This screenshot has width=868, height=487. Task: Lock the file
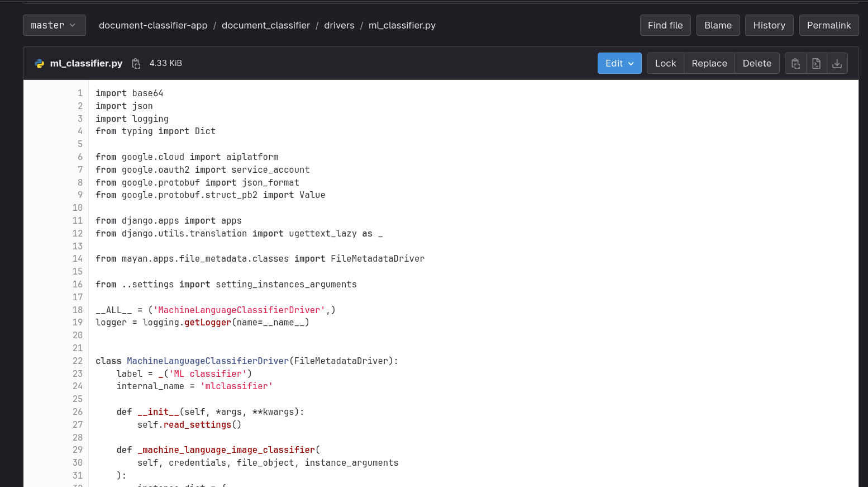click(665, 63)
